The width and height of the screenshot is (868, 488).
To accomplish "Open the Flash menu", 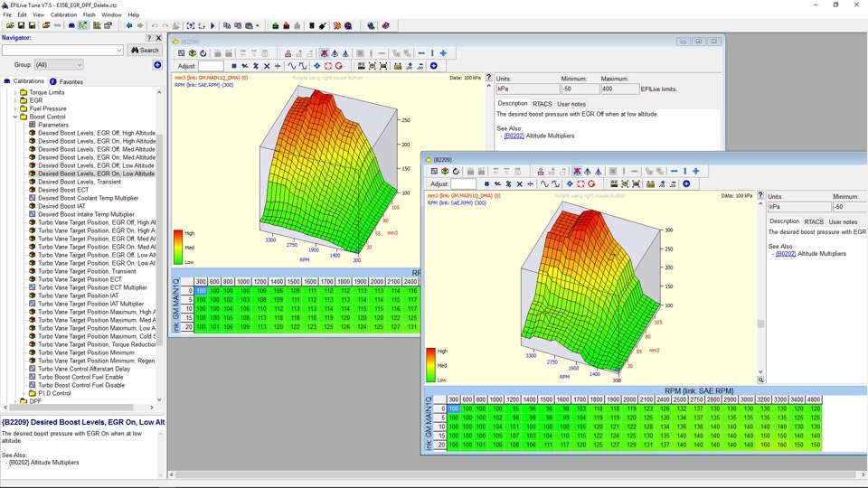I will click(89, 15).
